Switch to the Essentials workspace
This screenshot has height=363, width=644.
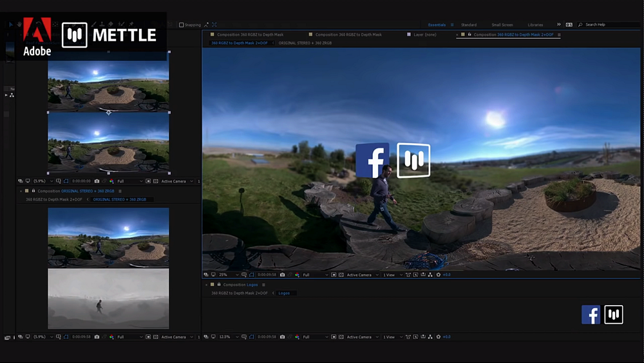click(437, 25)
